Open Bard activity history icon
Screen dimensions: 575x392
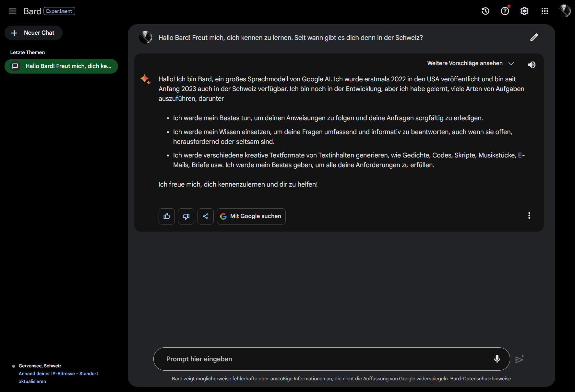click(485, 11)
